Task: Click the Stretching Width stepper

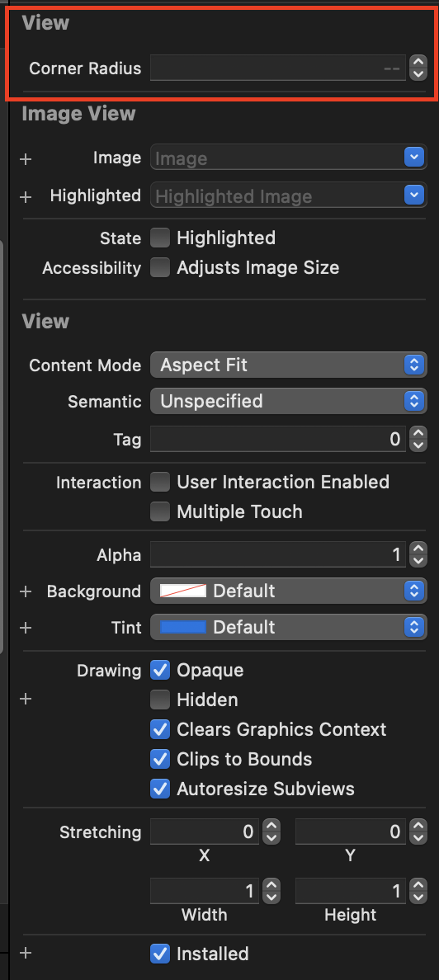Action: point(272,891)
